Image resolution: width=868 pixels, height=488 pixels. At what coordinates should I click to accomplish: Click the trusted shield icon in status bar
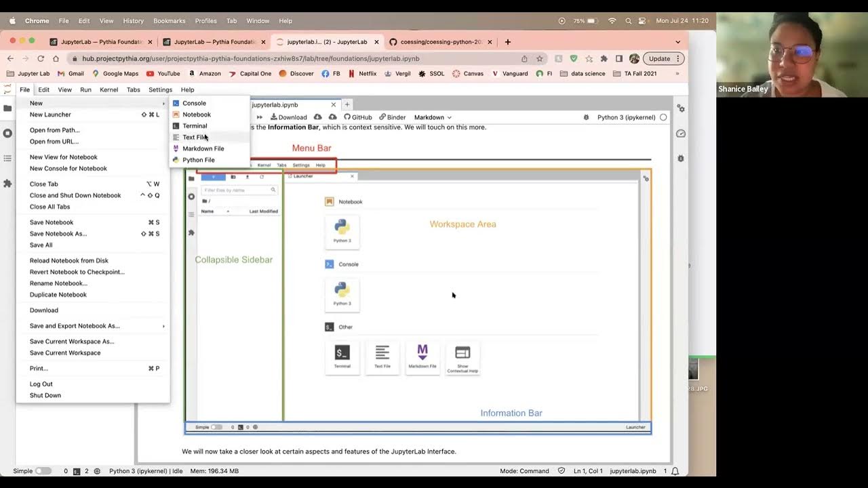coord(561,471)
